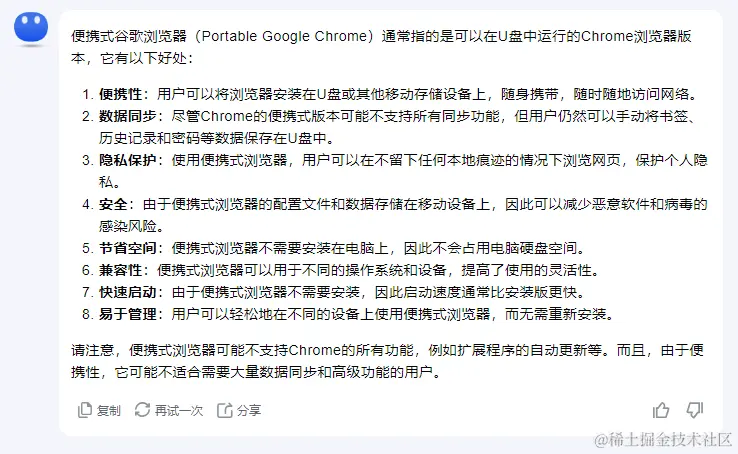Viewport: 738px width, 454px height.
Task: Click the 再试一次 text label
Action: (178, 410)
